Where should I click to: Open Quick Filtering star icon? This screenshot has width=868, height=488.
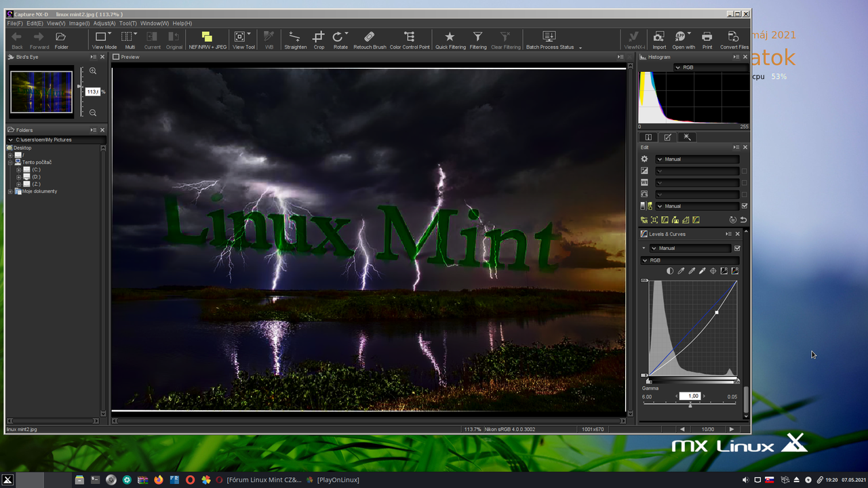(450, 37)
